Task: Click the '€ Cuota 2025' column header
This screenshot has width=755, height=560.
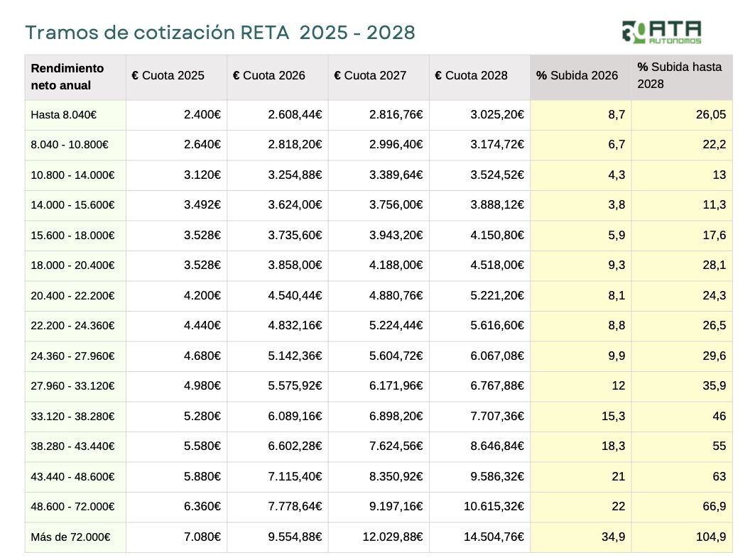Action: (x=168, y=75)
